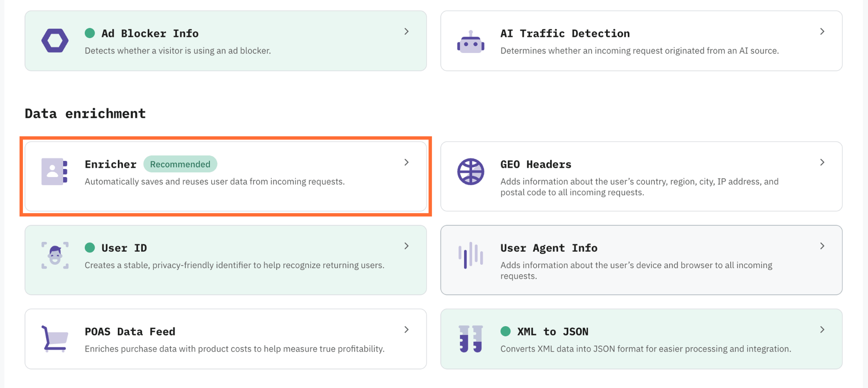Expand the Enricher card using its chevron
868x388 pixels.
tap(406, 162)
